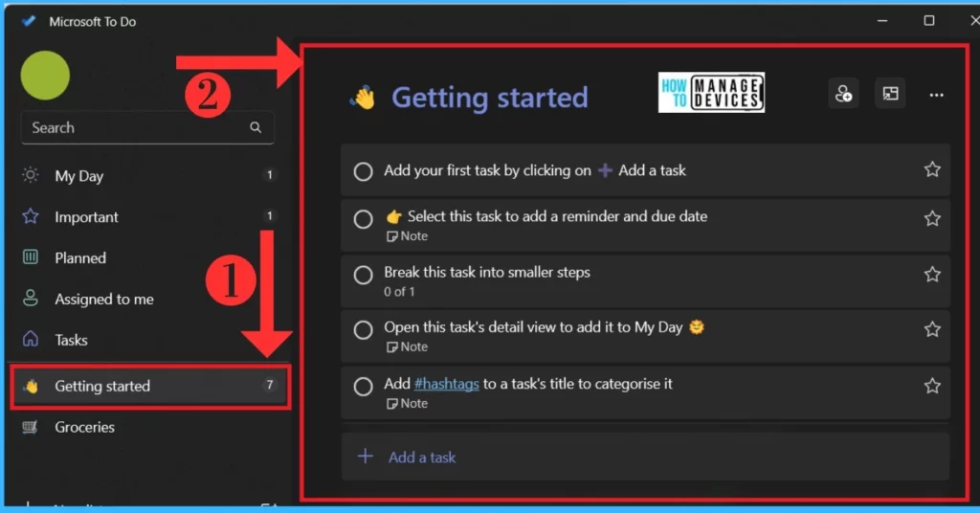Complete the 'Add #hashtags' task circle

pos(363,386)
